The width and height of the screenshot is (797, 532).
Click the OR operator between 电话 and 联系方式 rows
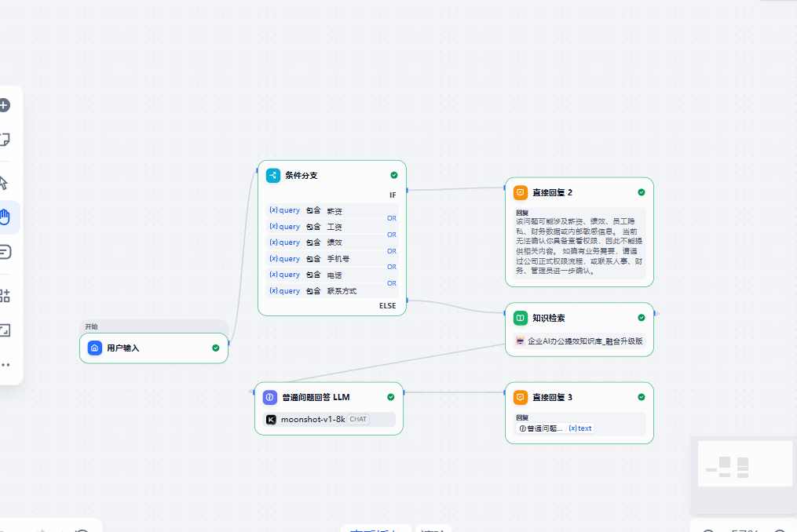(391, 283)
